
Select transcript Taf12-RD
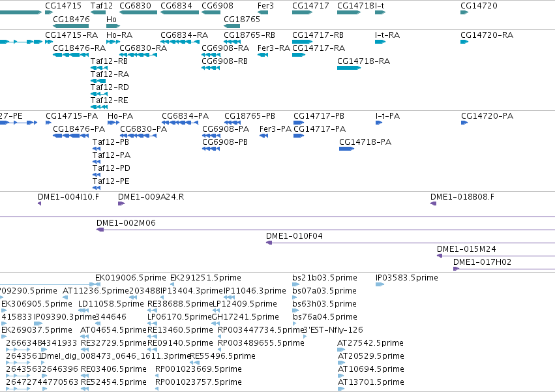(x=110, y=87)
